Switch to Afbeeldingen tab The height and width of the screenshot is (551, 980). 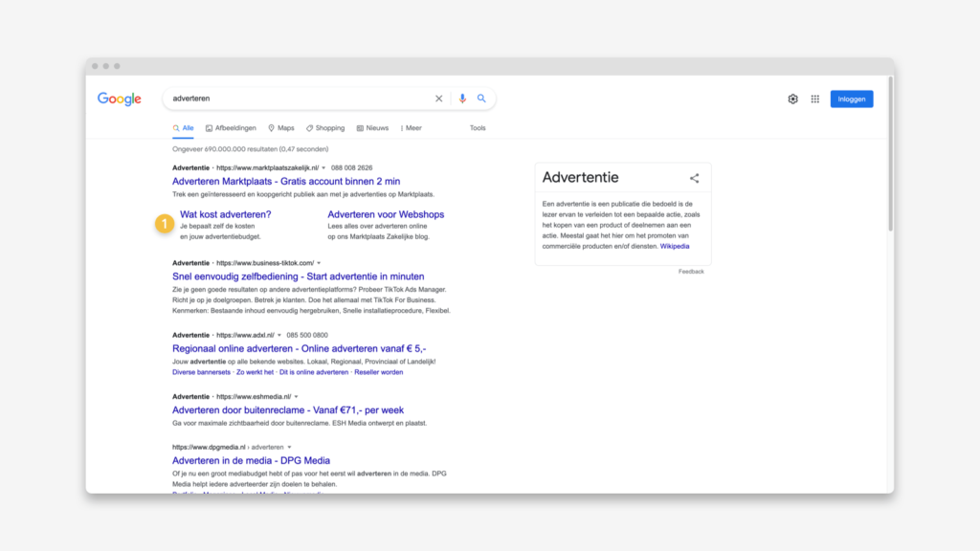pos(231,128)
